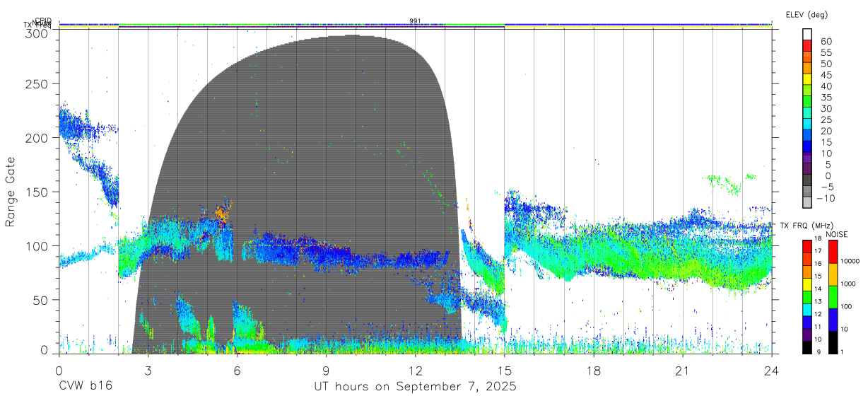
Task: Click the "UT hours on September 7, 2025" axis title
Action: pos(415,387)
